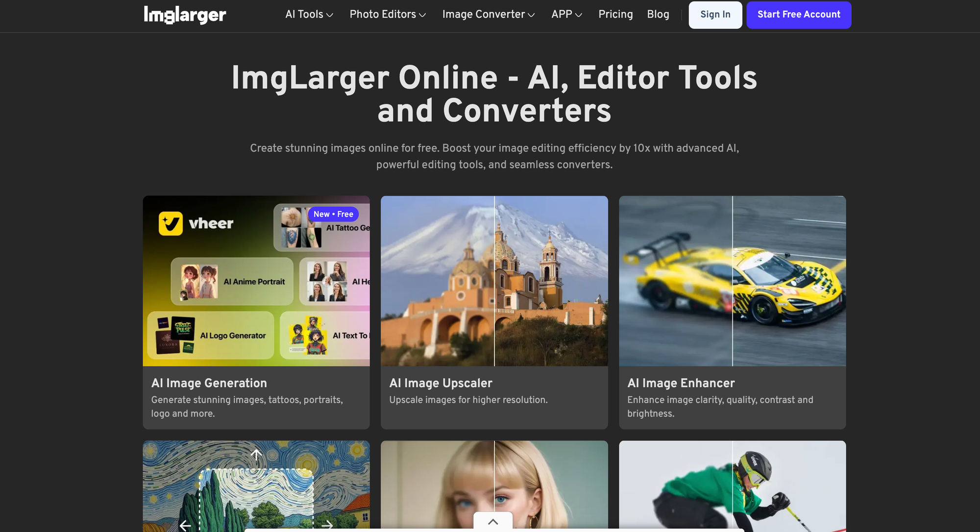Click the up arrow on Van Gogh image

coord(256,455)
